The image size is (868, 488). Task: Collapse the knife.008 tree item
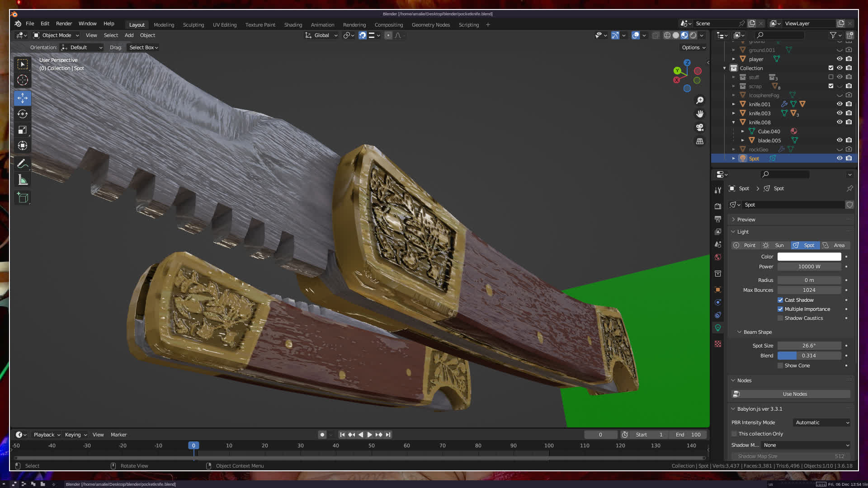coord(733,122)
